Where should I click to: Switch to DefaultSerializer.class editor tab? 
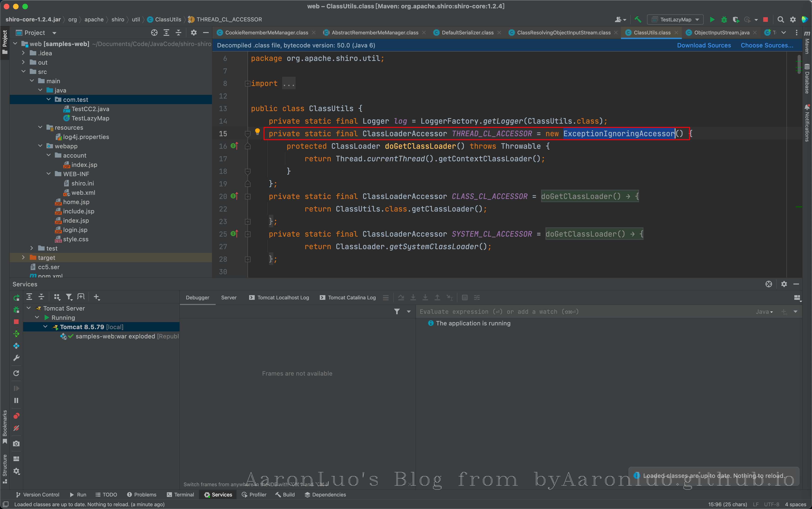467,33
